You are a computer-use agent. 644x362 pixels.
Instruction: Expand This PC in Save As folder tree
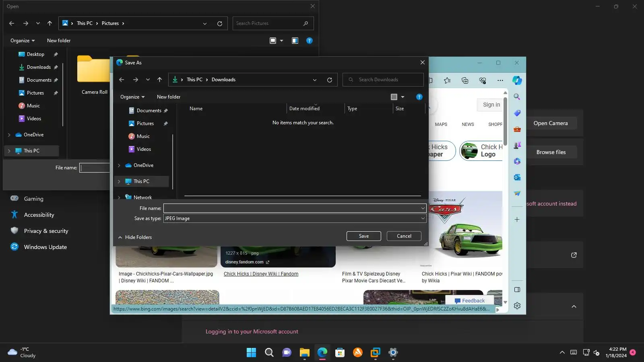(x=119, y=181)
